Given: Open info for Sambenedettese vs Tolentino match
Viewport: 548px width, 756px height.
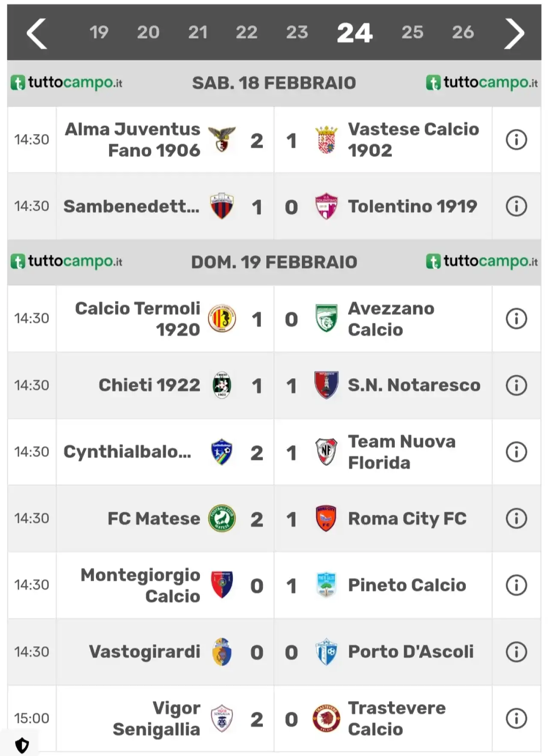Looking at the screenshot, I should pyautogui.click(x=516, y=206).
